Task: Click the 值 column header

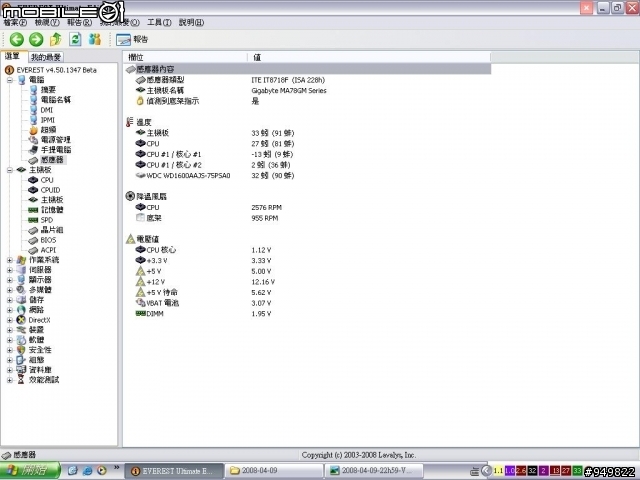Action: [x=369, y=57]
